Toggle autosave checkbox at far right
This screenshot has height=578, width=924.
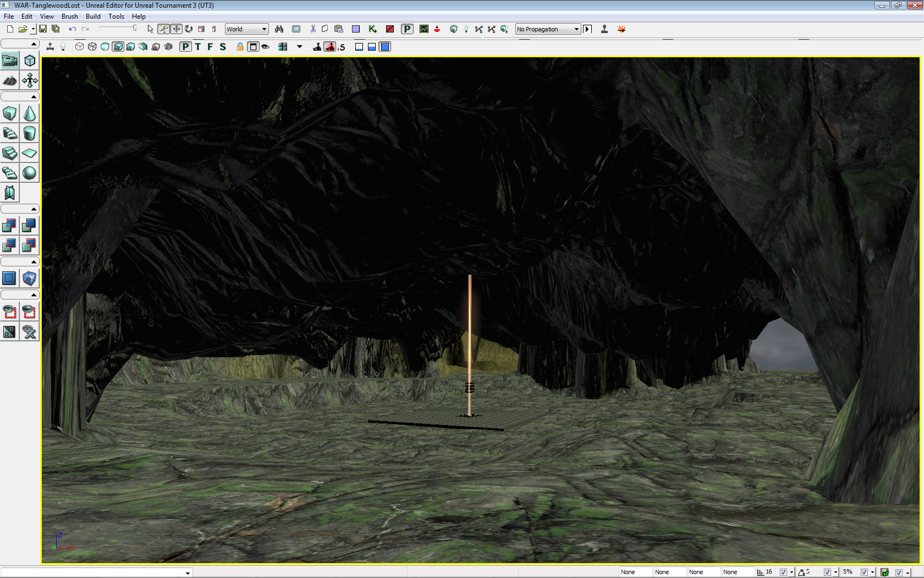(x=899, y=572)
